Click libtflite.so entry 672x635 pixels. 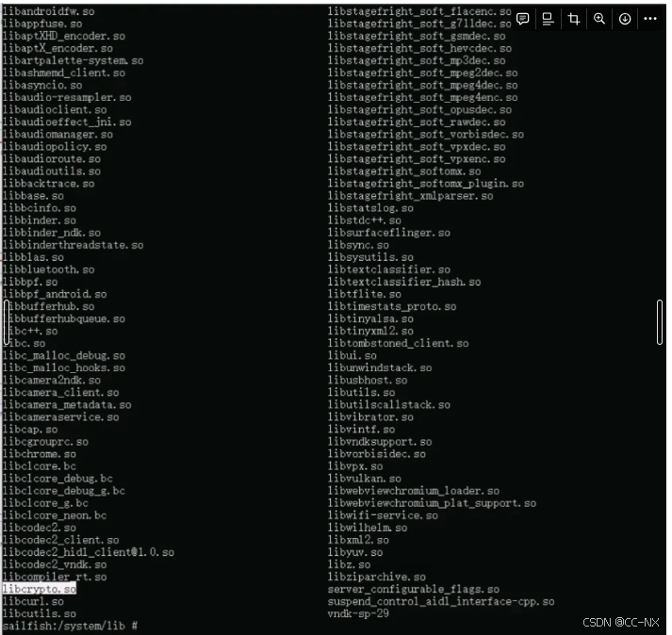(x=365, y=294)
